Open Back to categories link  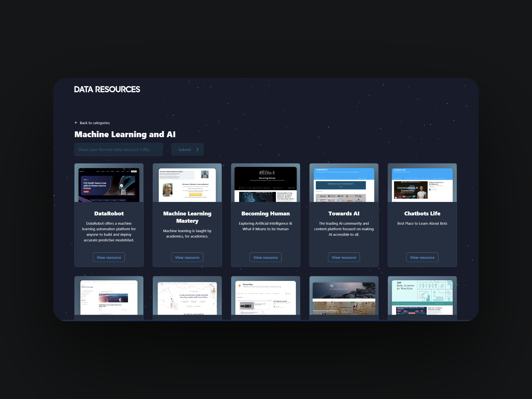coord(95,123)
